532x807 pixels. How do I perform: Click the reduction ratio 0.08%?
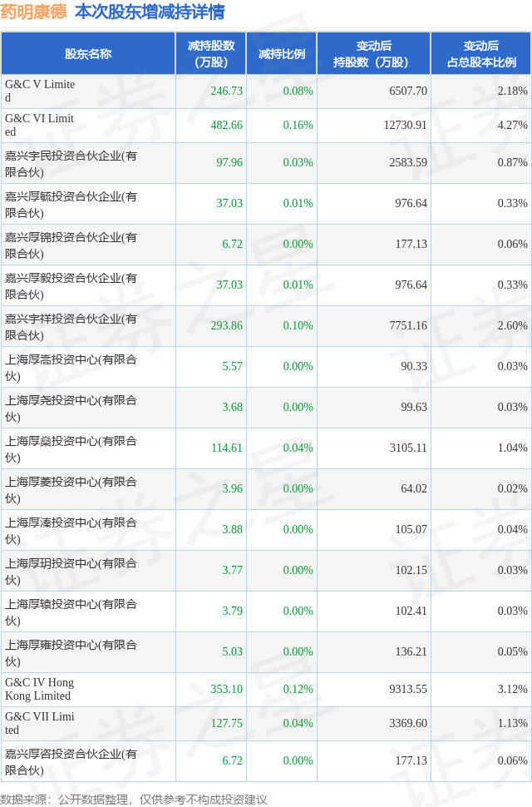[x=298, y=91]
